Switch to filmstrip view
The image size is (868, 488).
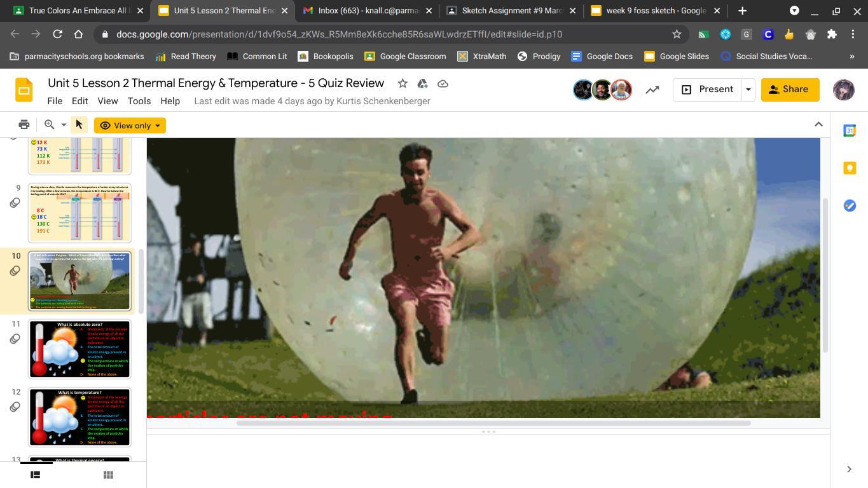click(x=36, y=474)
